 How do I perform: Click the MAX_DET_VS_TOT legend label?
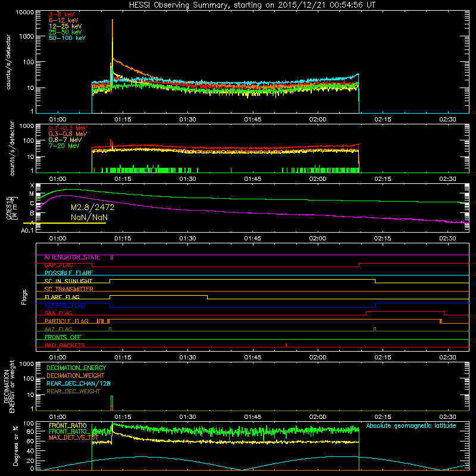point(73,437)
